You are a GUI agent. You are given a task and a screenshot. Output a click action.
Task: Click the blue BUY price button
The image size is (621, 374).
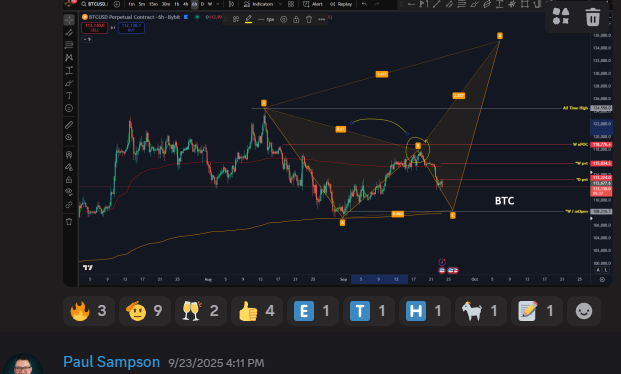click(x=131, y=28)
